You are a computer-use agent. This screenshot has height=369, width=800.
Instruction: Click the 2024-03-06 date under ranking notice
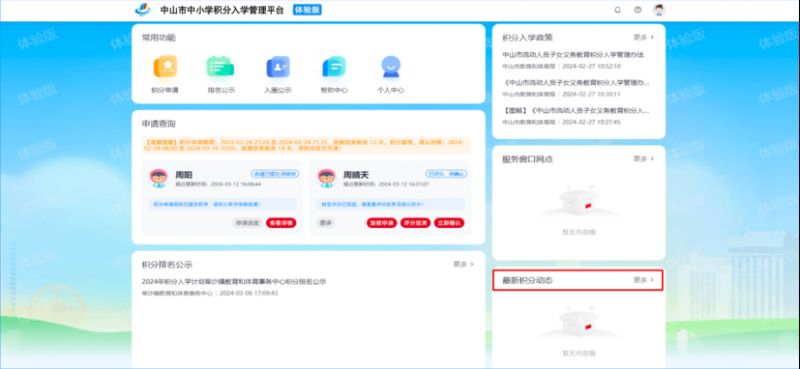coord(249,293)
